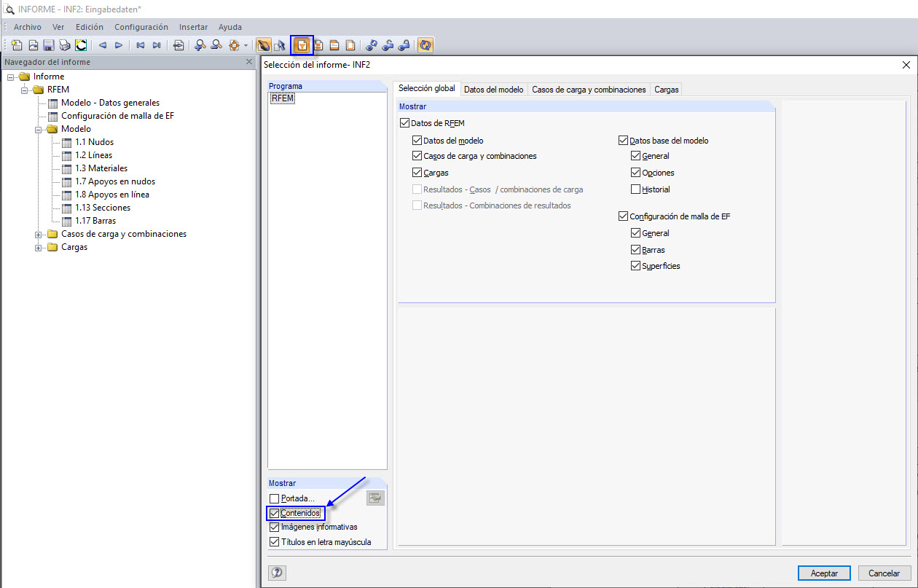Confirm with the Aceptar button

(824, 573)
